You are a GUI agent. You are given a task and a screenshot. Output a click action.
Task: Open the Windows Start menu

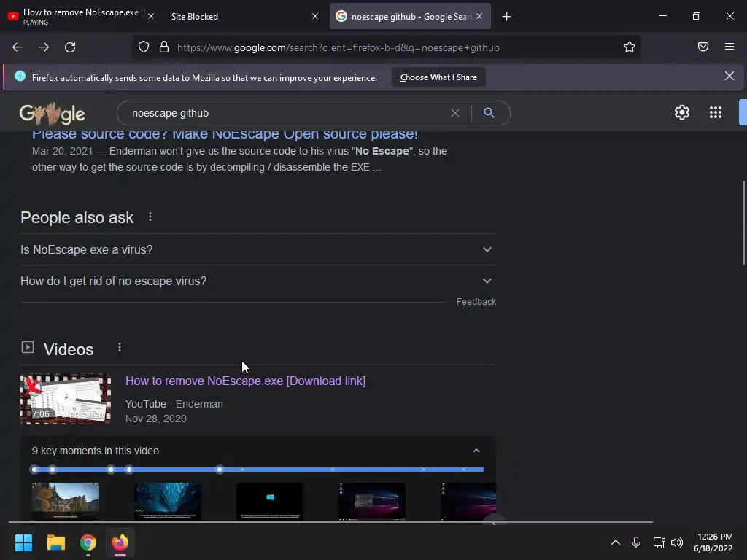(23, 542)
